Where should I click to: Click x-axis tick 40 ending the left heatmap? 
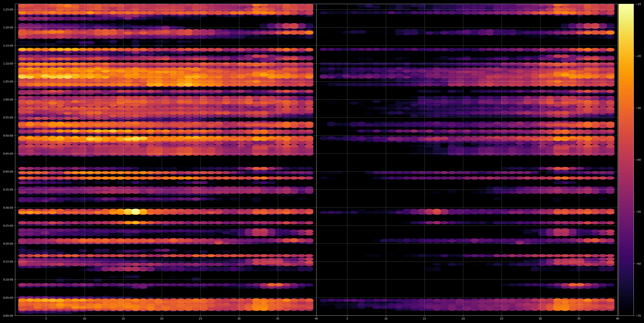[x=316, y=319]
